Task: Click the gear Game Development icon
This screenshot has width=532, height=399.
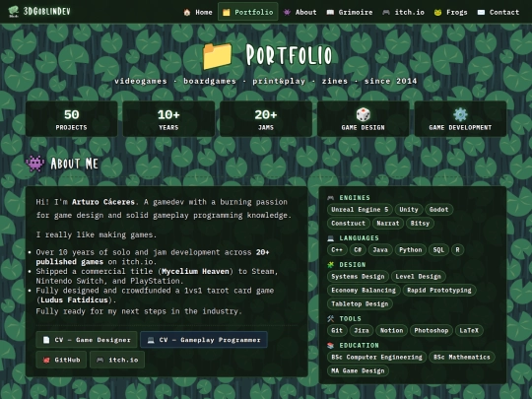Action: click(460, 114)
